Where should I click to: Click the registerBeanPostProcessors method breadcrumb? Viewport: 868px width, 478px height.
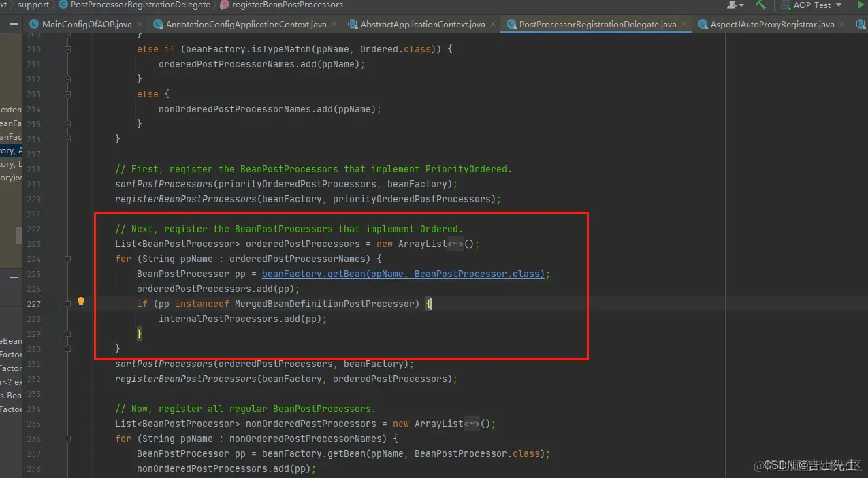point(287,5)
